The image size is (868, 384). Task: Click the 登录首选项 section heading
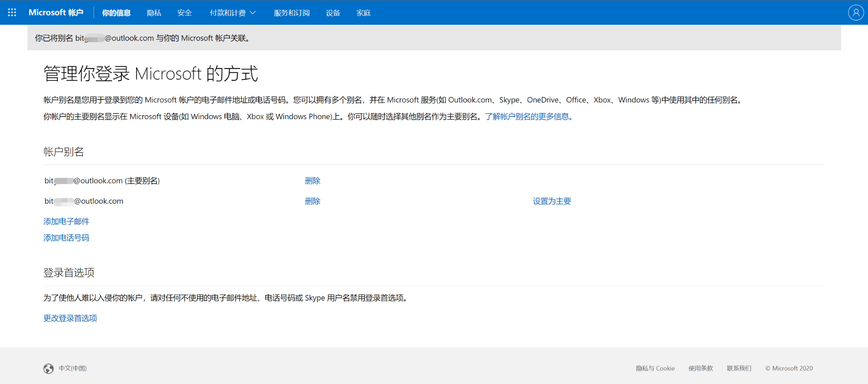[69, 272]
